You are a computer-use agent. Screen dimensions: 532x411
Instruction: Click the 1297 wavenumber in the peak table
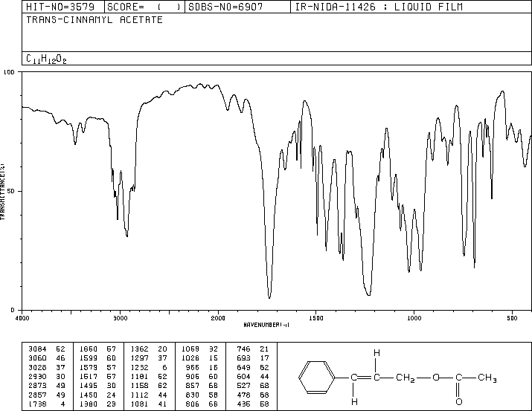(x=139, y=358)
